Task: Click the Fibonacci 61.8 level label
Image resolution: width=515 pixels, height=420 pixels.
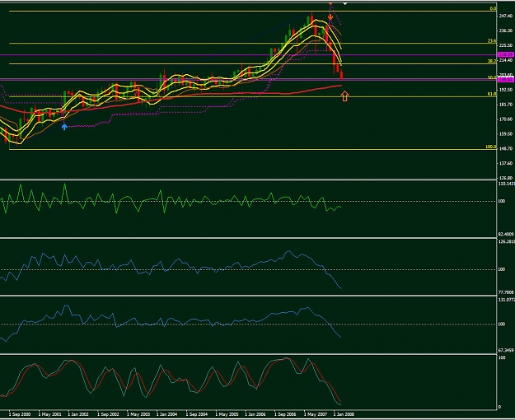Action: pyautogui.click(x=491, y=94)
